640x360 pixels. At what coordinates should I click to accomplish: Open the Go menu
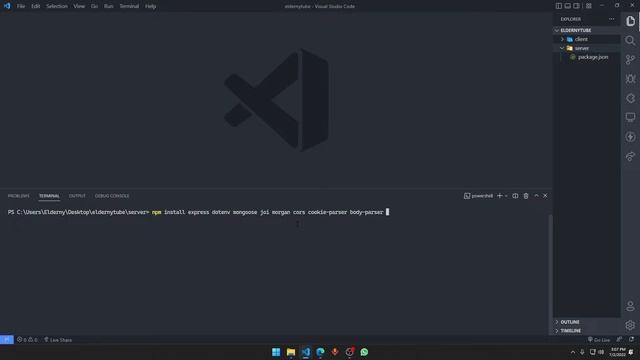point(94,6)
